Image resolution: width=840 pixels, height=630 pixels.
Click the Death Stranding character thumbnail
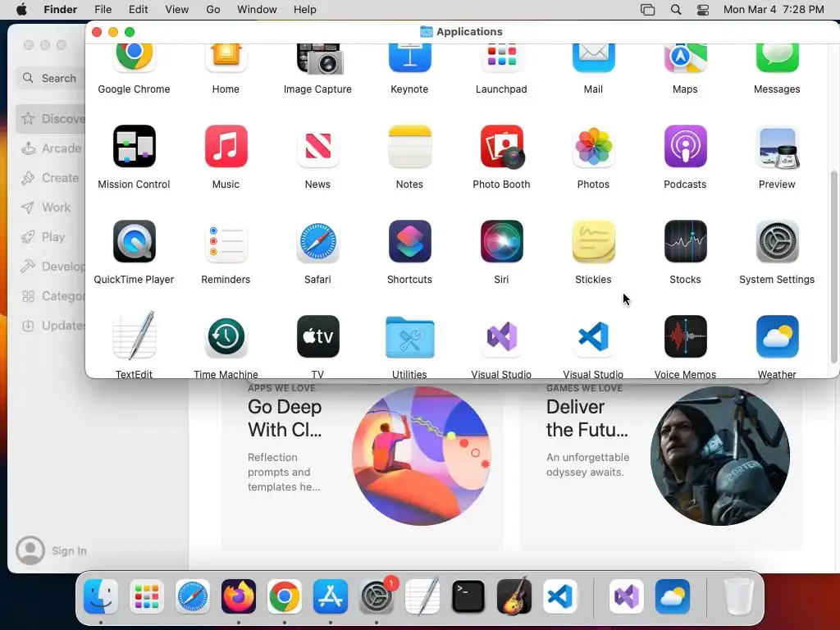(x=720, y=455)
